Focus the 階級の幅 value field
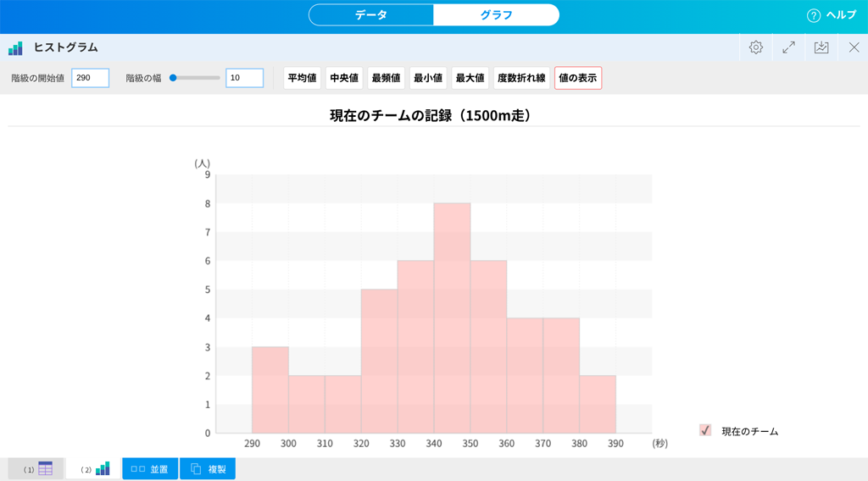This screenshot has height=481, width=868. tap(245, 78)
